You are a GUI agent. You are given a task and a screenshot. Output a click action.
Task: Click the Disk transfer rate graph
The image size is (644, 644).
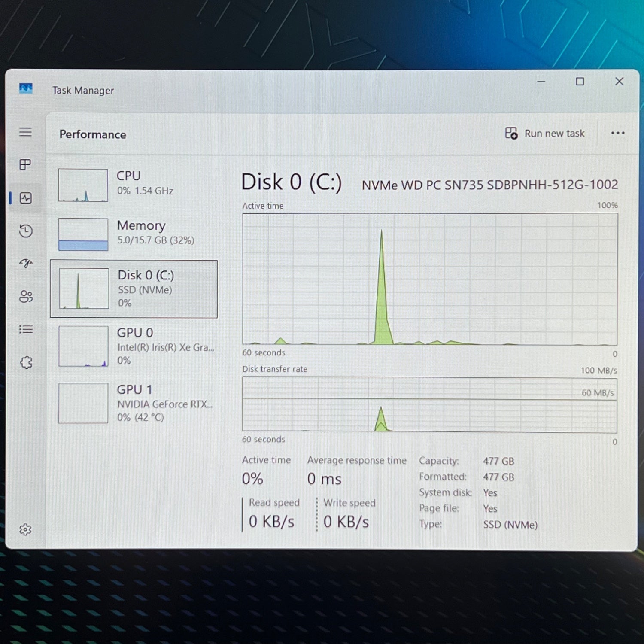click(x=429, y=404)
